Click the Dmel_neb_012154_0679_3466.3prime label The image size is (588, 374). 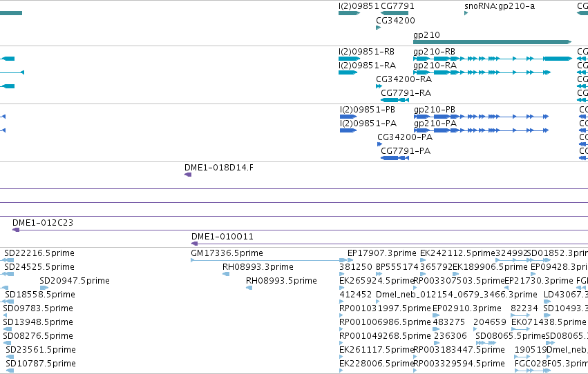pos(457,295)
